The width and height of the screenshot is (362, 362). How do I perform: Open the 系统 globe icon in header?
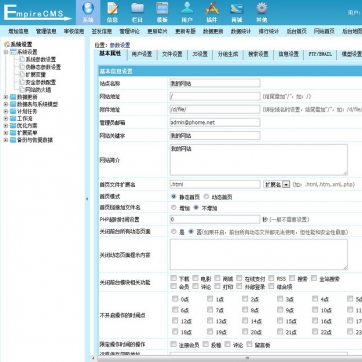[88, 9]
